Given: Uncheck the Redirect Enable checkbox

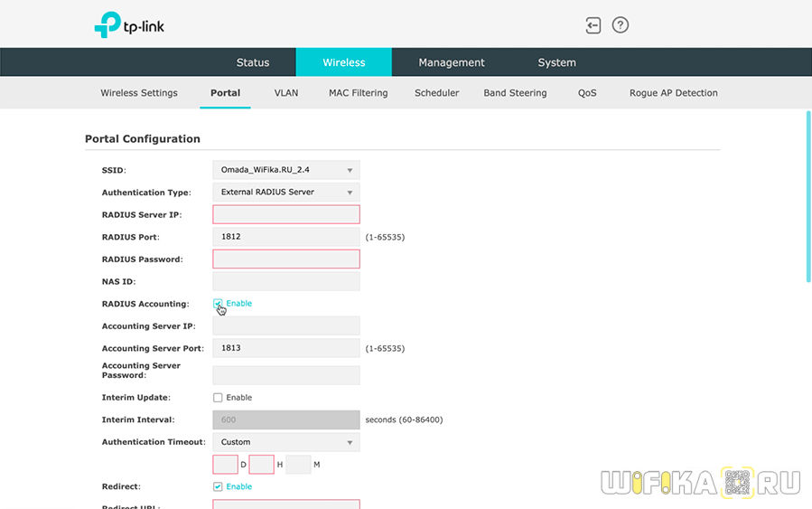Looking at the screenshot, I should 218,486.
